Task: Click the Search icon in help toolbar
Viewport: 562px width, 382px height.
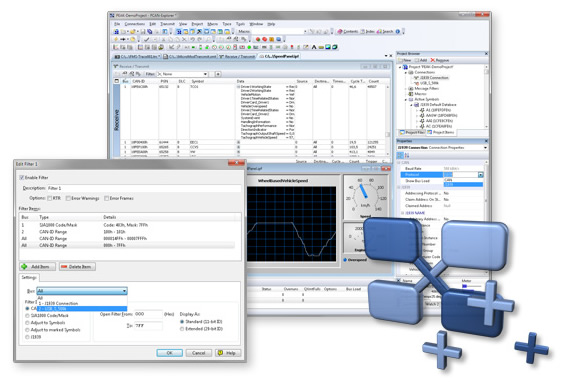Action: point(379,32)
